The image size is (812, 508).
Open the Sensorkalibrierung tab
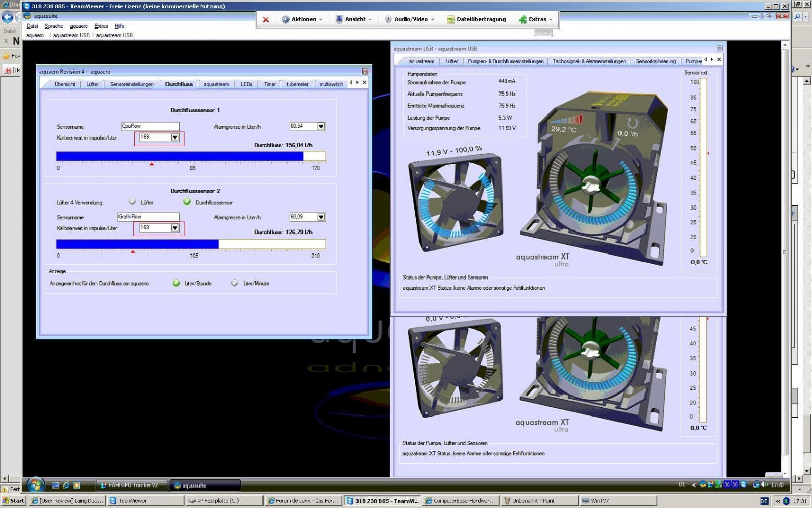point(656,61)
